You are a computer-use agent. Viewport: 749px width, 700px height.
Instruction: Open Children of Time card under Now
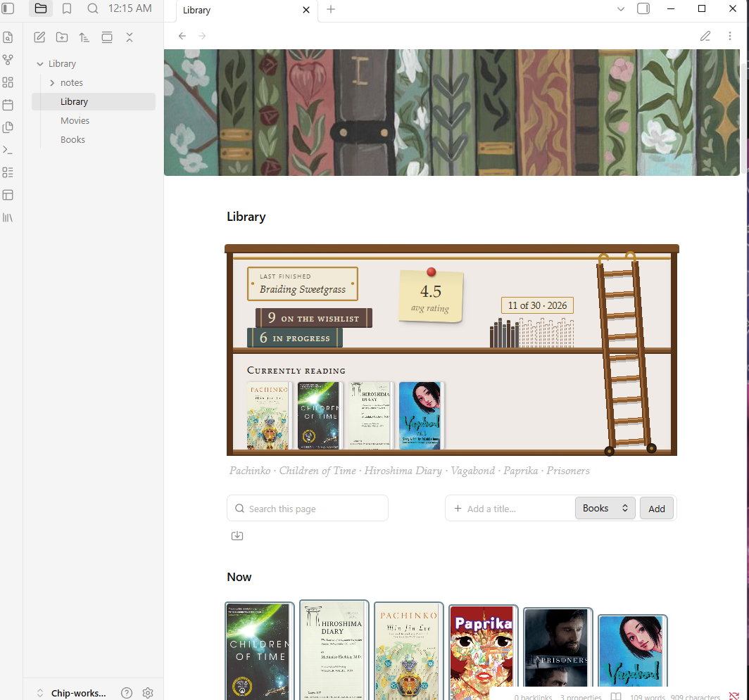click(x=259, y=651)
